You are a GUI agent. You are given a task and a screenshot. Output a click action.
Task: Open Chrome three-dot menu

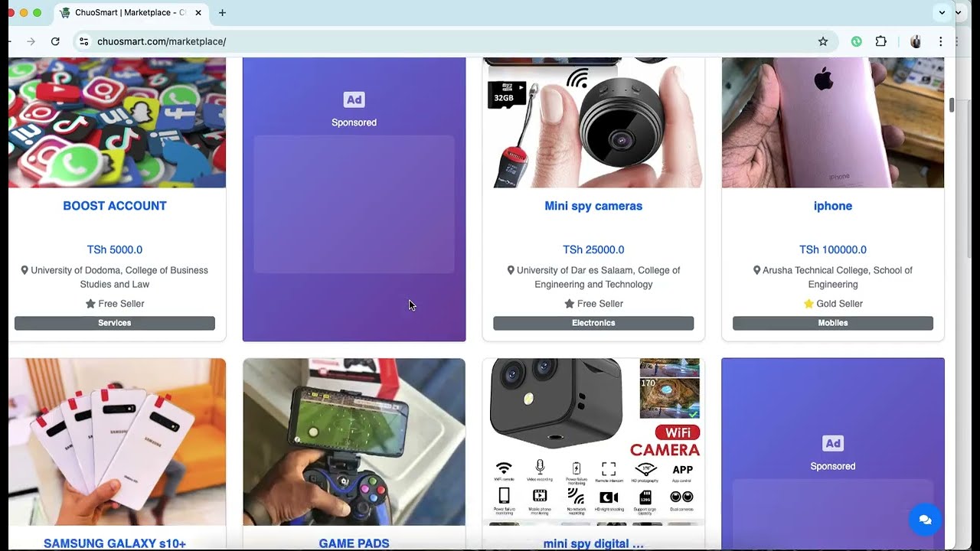click(941, 41)
